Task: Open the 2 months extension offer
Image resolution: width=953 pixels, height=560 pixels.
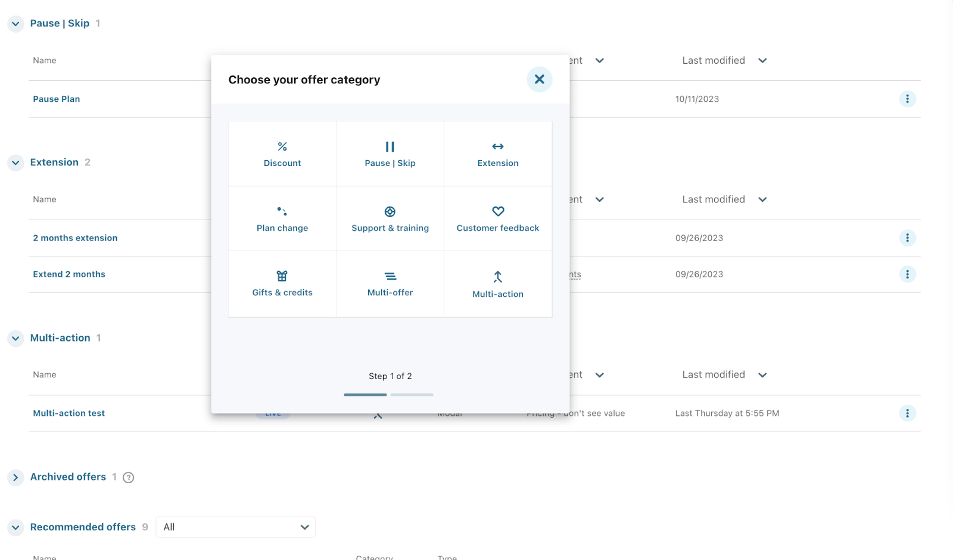Action: 75,238
